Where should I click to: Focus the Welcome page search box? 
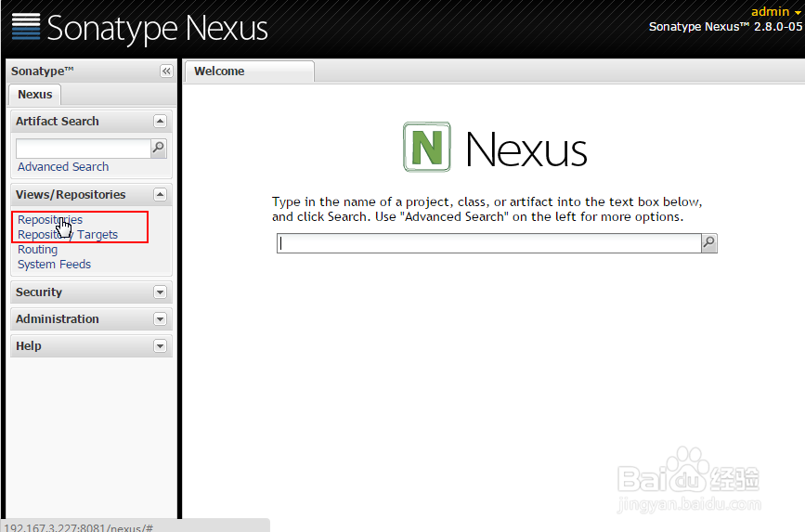click(489, 243)
